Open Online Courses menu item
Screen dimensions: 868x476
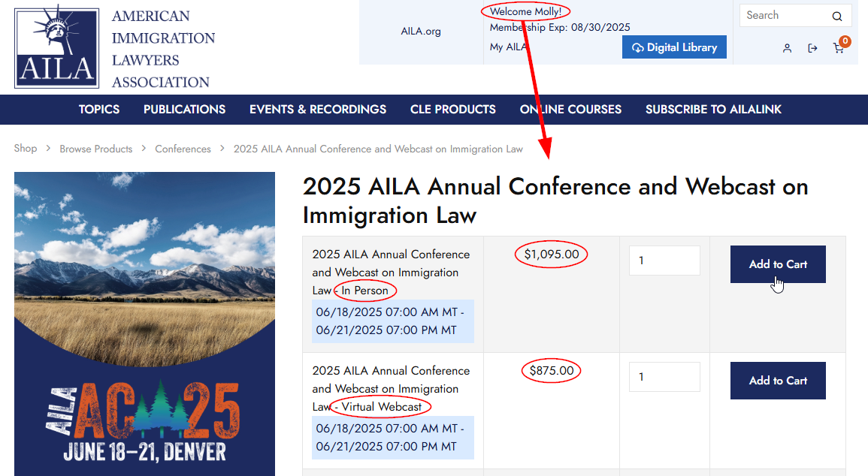click(570, 110)
